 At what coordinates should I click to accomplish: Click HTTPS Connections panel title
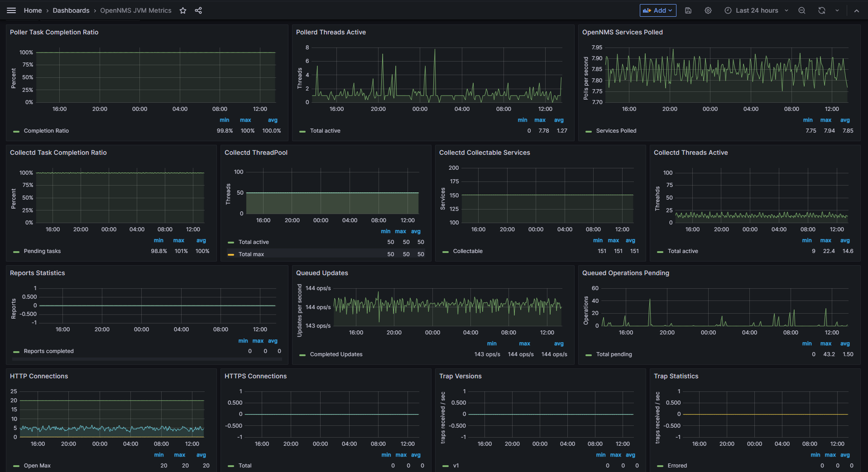255,376
